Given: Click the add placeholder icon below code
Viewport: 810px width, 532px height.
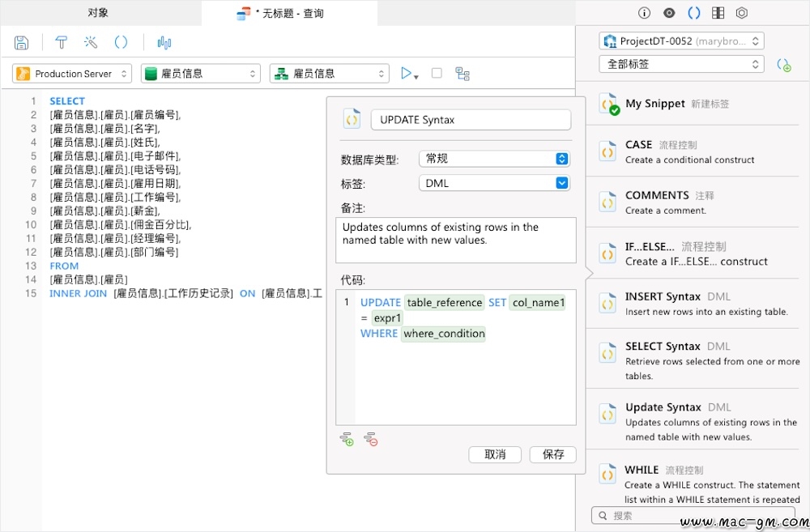Looking at the screenshot, I should pyautogui.click(x=347, y=440).
